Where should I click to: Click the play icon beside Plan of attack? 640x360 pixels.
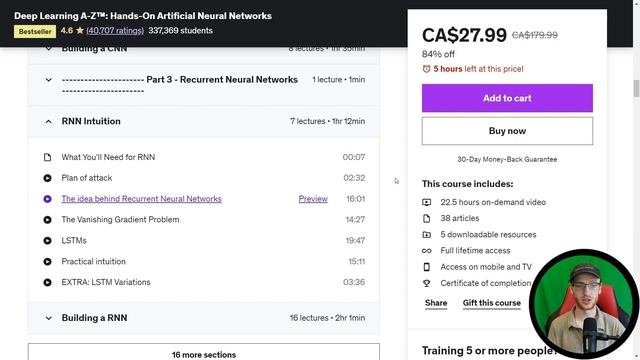[47, 178]
